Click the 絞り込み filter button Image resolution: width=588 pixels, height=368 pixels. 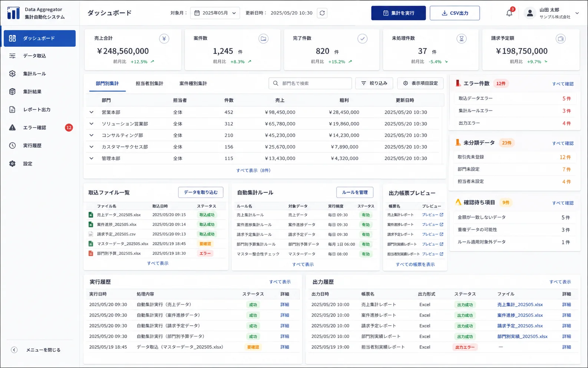click(x=374, y=83)
